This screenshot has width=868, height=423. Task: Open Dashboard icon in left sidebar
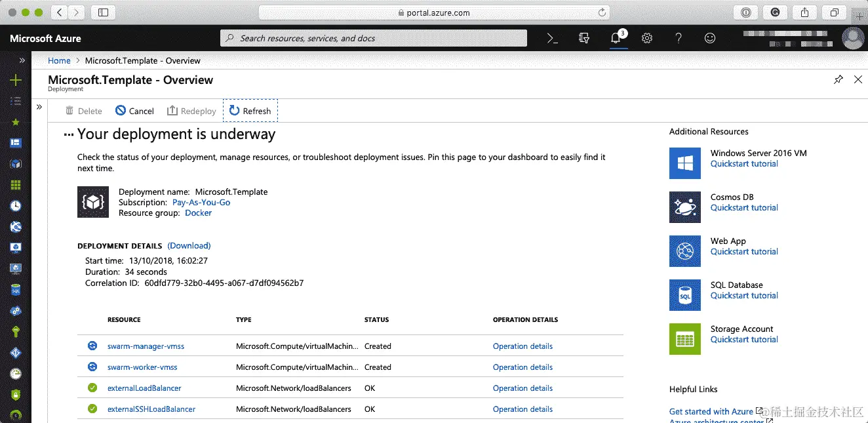click(x=16, y=143)
